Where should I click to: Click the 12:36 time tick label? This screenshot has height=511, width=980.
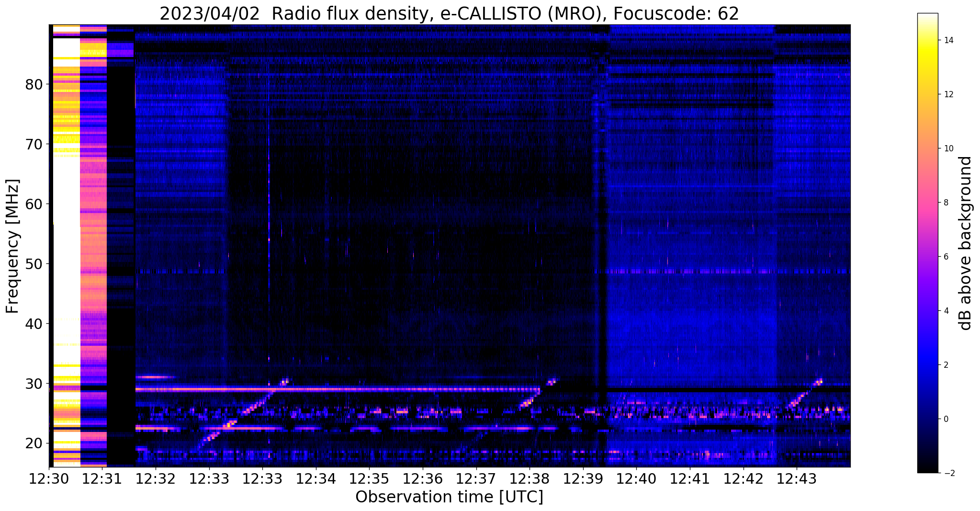point(422,478)
